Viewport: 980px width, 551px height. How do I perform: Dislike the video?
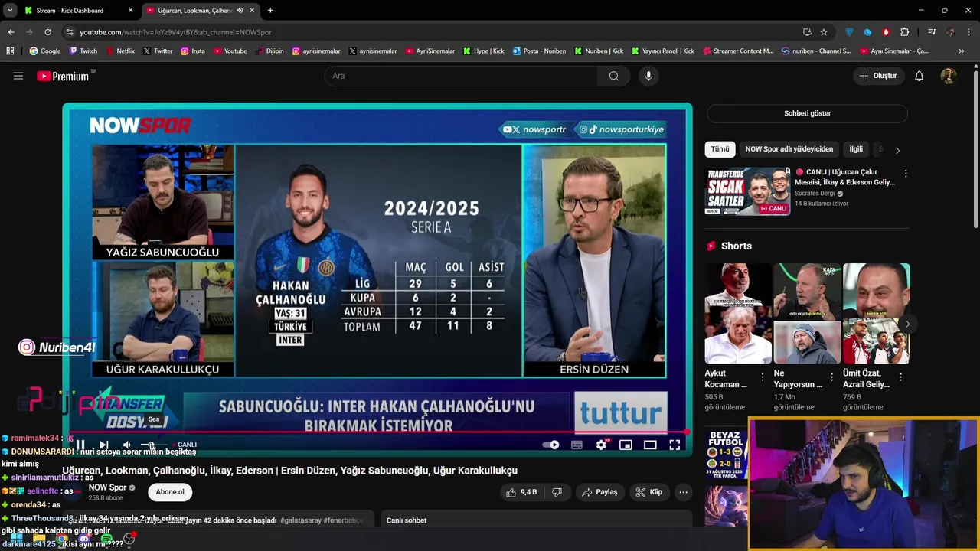tap(557, 492)
